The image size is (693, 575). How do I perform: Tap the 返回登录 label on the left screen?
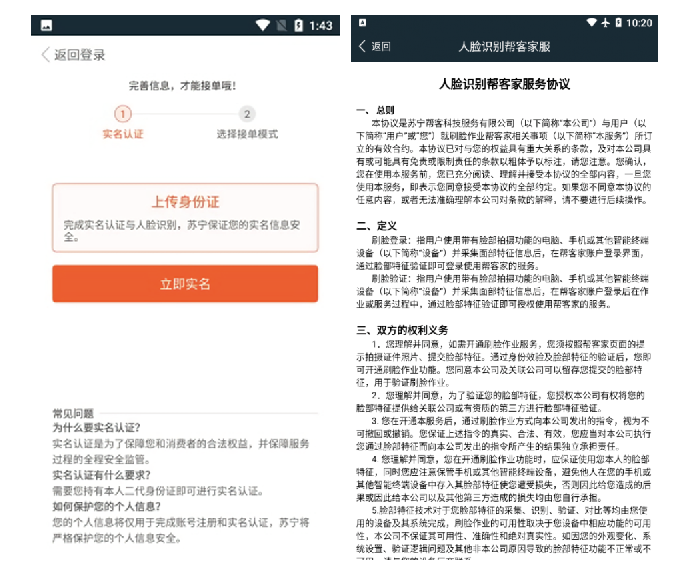(80, 55)
